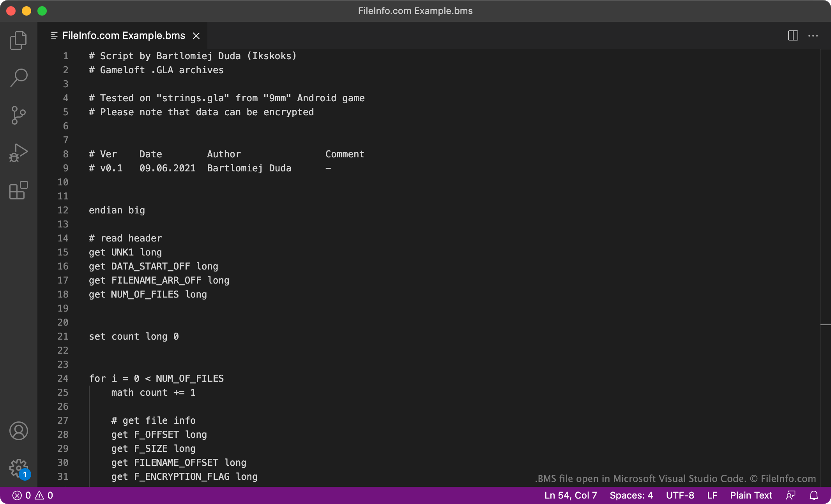Change file encoding from UTF-8
The image size is (831, 504).
click(680, 495)
